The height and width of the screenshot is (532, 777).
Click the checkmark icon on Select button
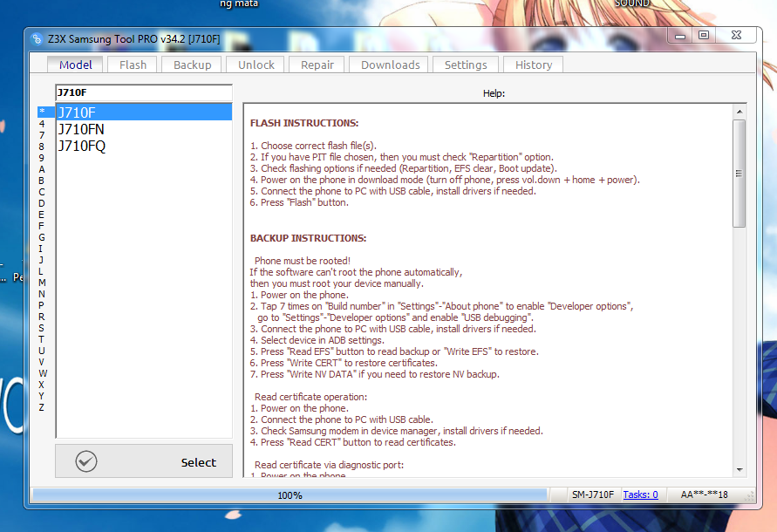point(86,461)
